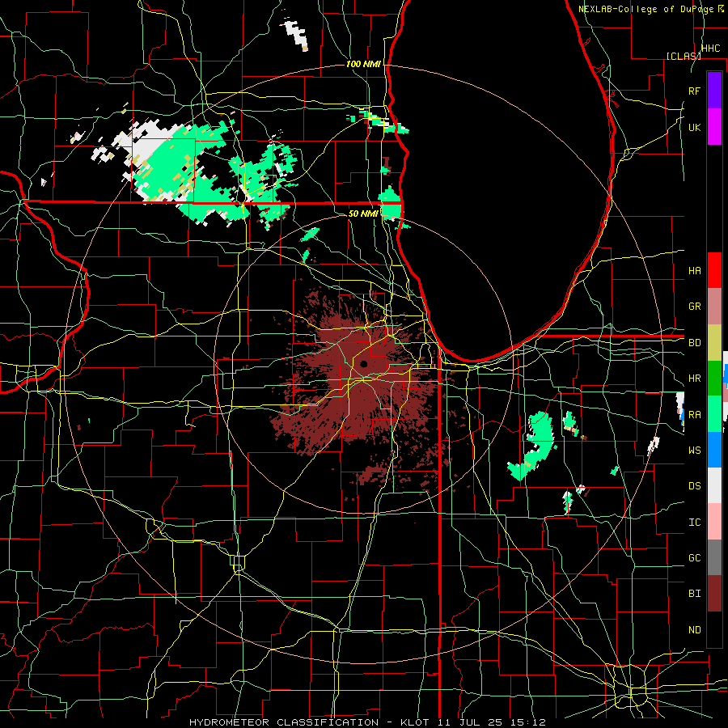The width and height of the screenshot is (728, 728).
Task: Select the GR legend color block
Action: [714, 306]
